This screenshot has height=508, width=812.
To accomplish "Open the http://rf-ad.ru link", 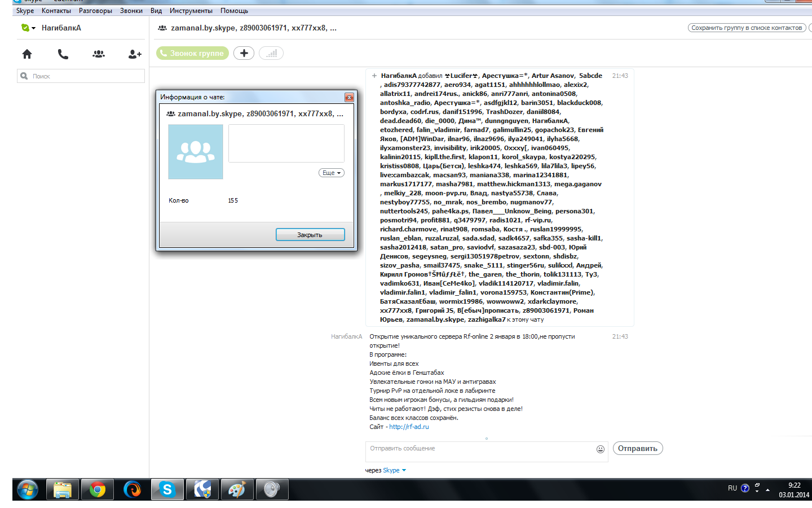I will 409,427.
